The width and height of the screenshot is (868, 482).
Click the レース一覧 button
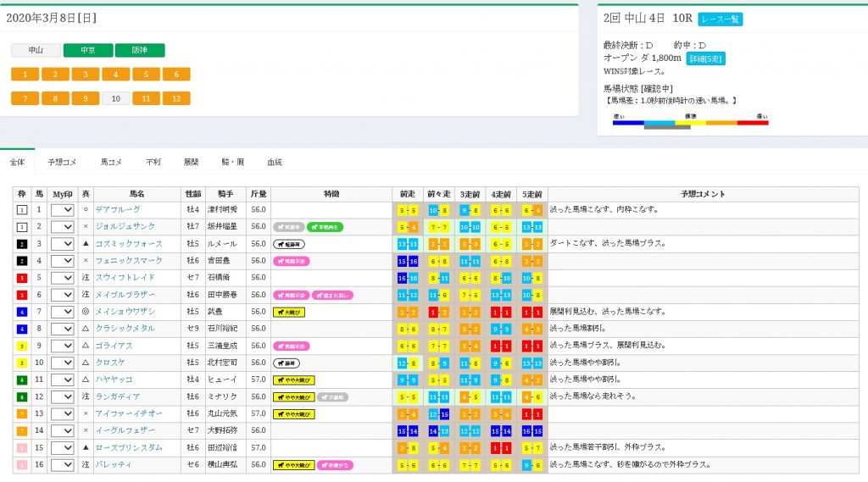721,19
